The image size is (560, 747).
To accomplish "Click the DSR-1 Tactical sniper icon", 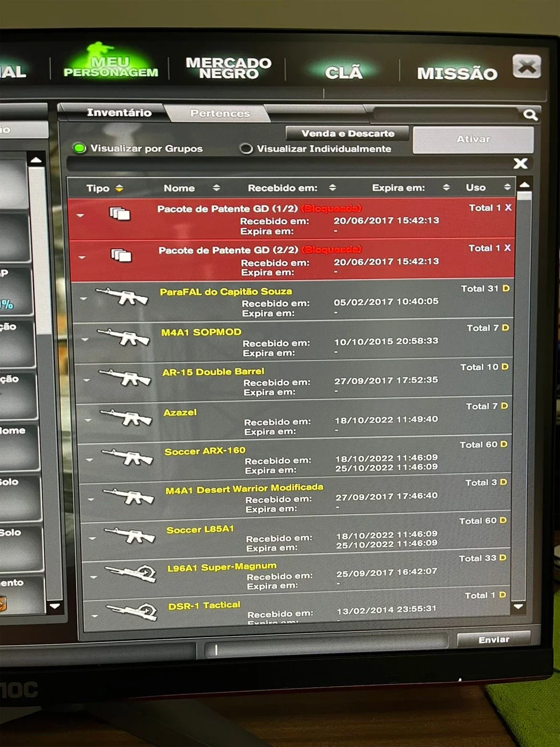I will click(x=132, y=611).
